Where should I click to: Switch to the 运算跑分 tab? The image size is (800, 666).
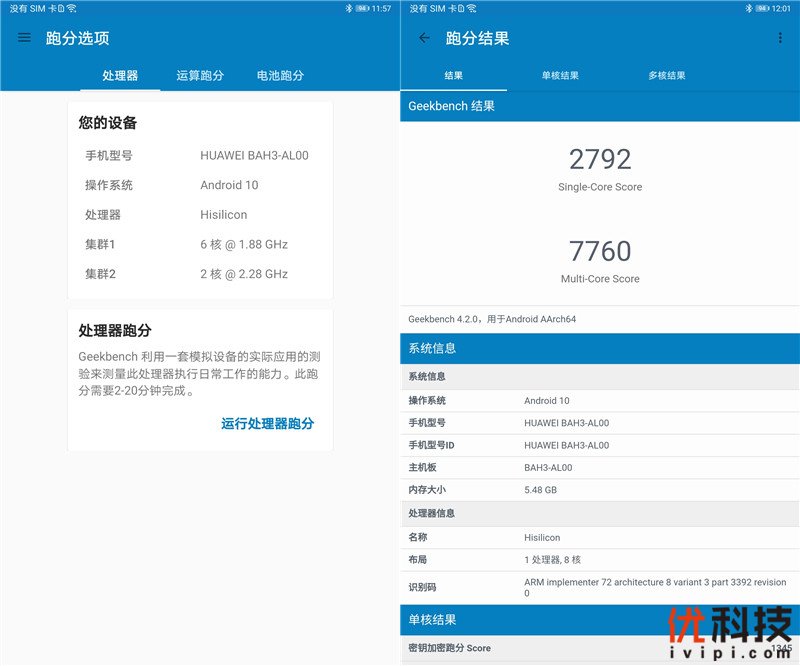[198, 75]
